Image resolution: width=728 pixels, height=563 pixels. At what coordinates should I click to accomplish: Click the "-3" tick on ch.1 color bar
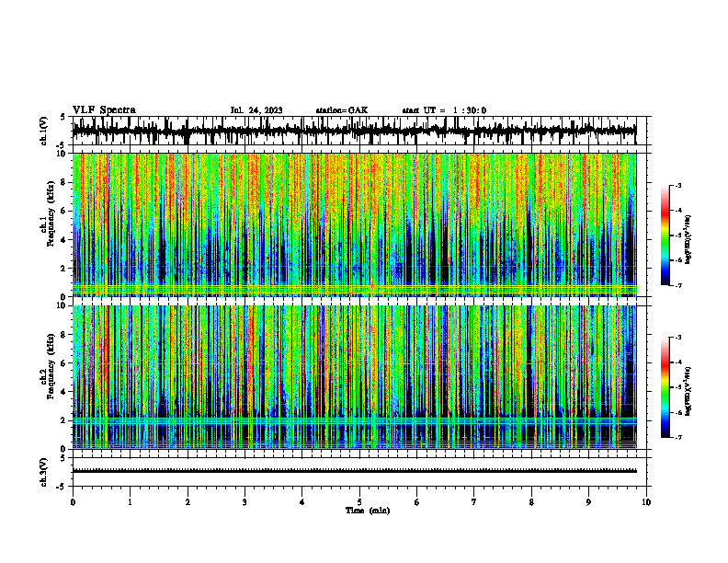677,185
